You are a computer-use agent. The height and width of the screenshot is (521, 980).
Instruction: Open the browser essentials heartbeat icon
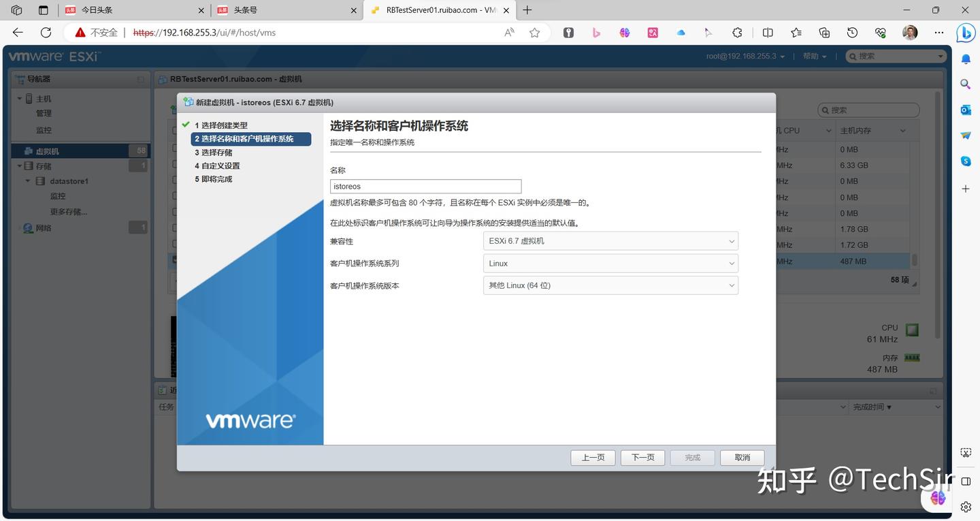881,32
